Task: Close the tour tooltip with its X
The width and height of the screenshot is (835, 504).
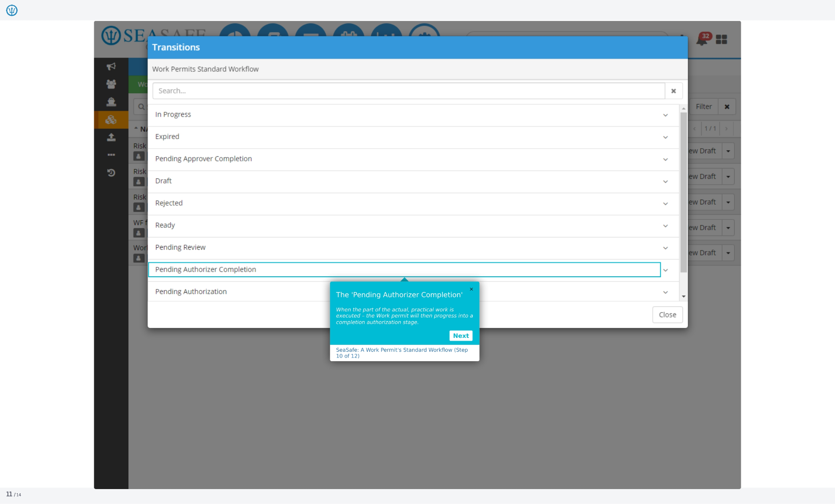Action: (471, 289)
